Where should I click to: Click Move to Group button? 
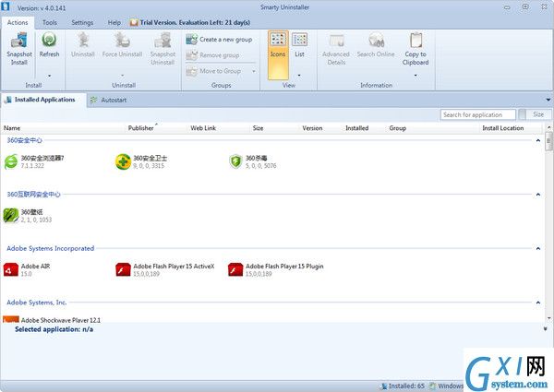tap(214, 71)
